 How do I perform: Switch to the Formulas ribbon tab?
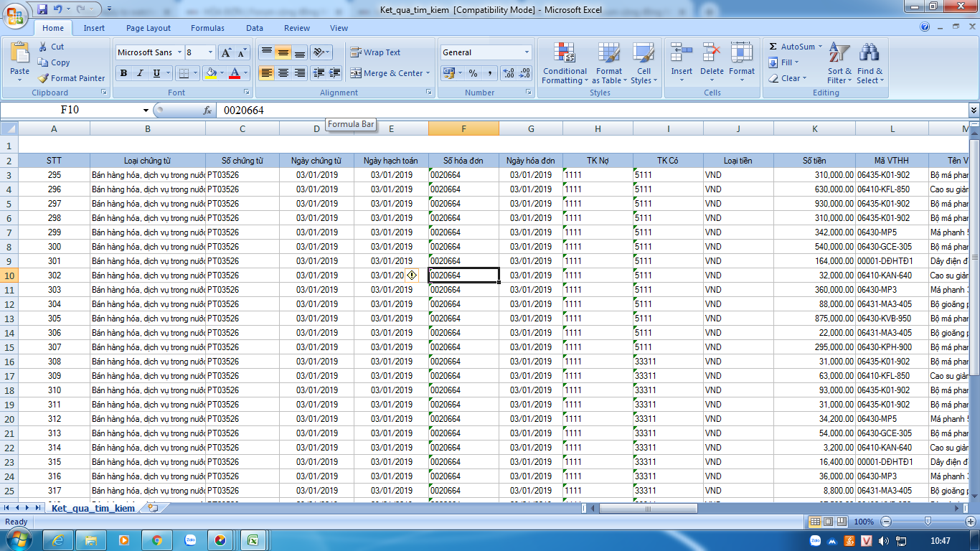tap(207, 28)
